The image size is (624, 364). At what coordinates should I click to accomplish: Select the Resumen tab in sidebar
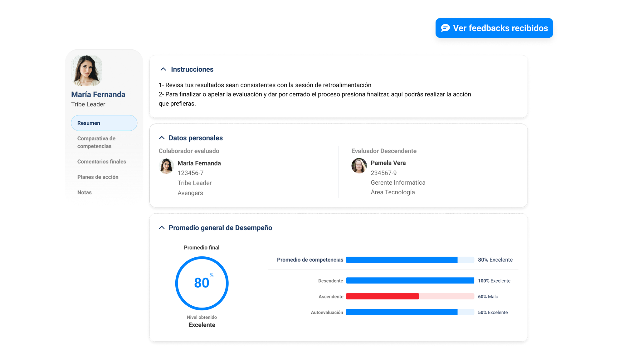coord(88,123)
